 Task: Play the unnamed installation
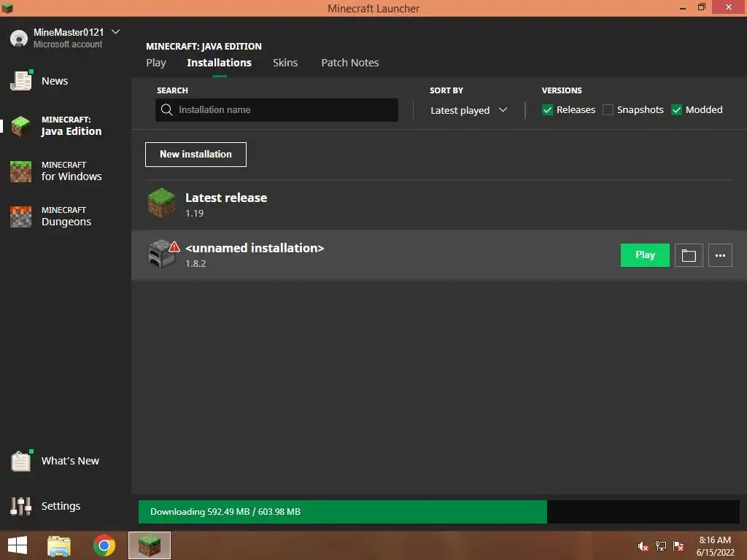click(x=645, y=255)
